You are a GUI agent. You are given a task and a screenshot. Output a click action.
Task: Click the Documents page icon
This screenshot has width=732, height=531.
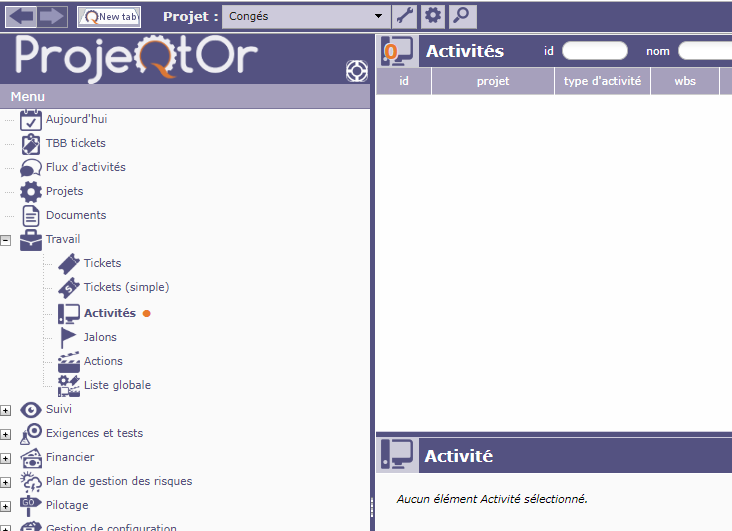[x=31, y=216]
